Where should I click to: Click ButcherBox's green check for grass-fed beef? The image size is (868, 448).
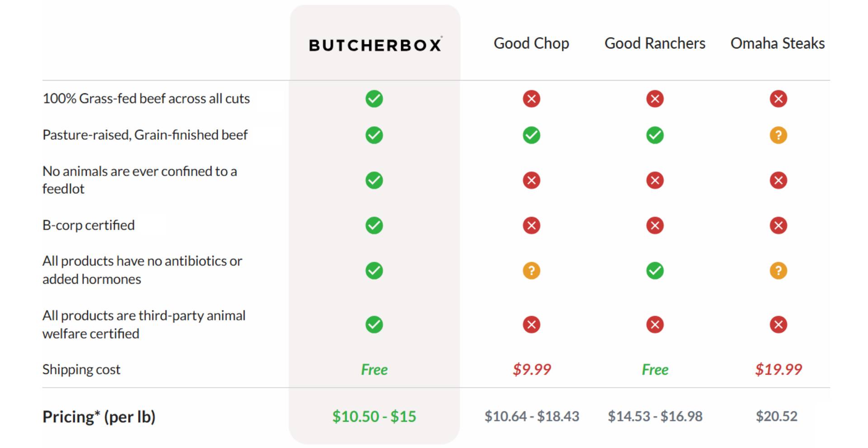pyautogui.click(x=374, y=99)
